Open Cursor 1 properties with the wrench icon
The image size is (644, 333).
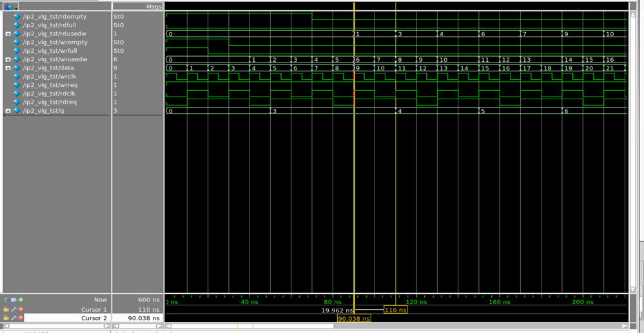[14, 309]
